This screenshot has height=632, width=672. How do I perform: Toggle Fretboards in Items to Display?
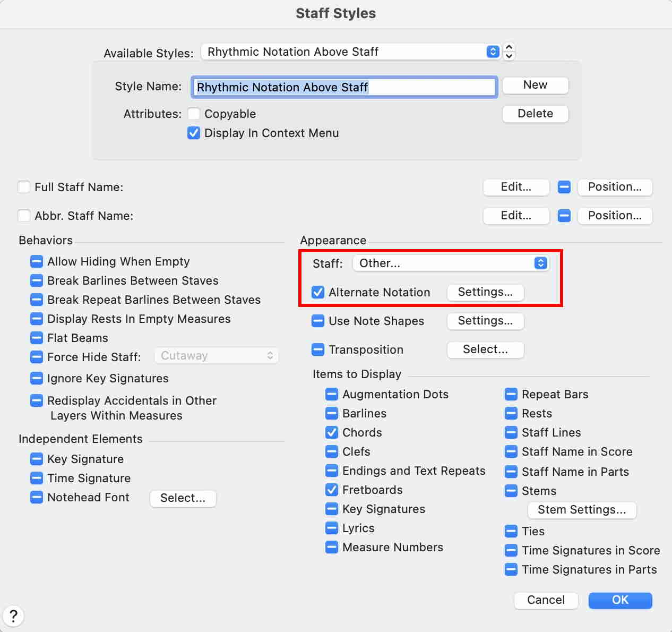coord(332,490)
